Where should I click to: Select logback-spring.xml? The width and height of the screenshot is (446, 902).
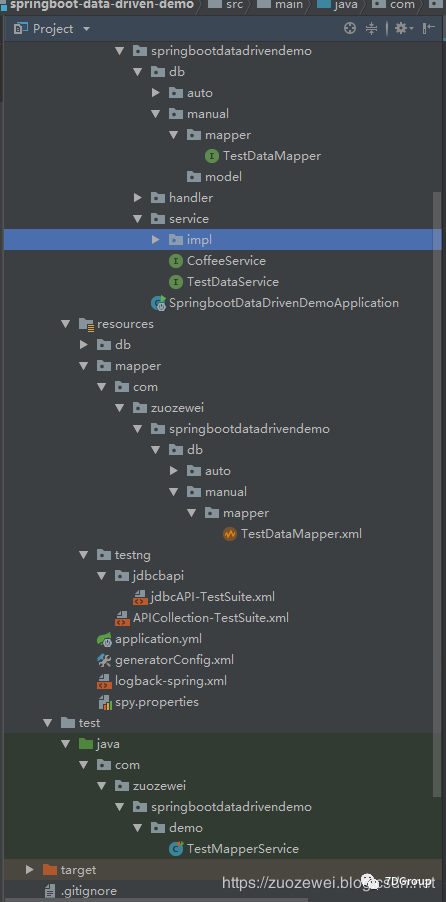171,682
